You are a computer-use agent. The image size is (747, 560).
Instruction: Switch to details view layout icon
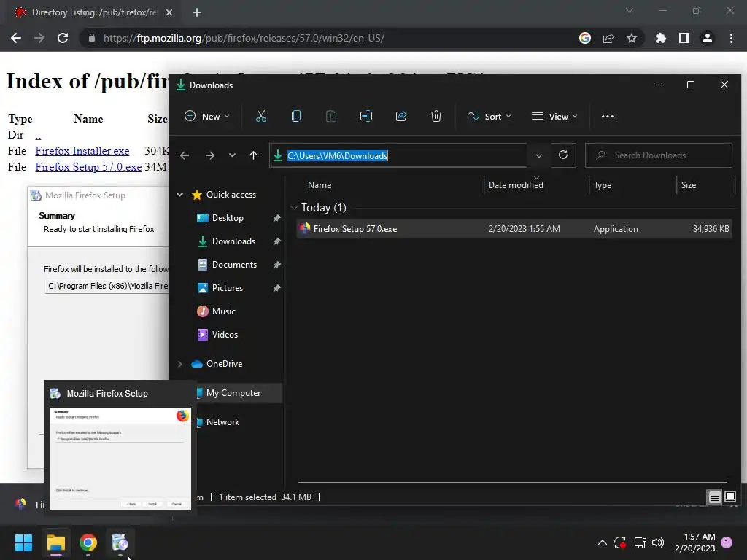click(x=714, y=497)
